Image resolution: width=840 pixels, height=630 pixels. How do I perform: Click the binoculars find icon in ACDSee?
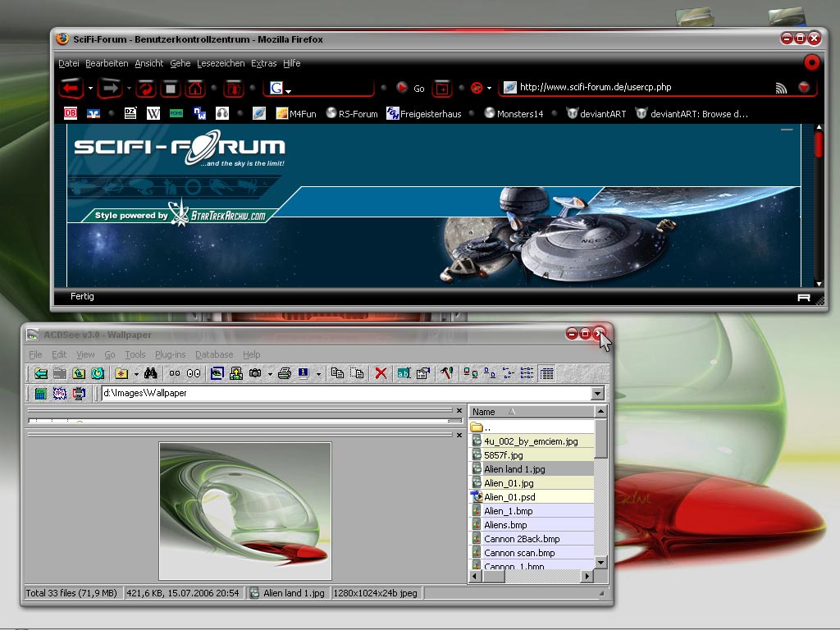click(x=150, y=373)
